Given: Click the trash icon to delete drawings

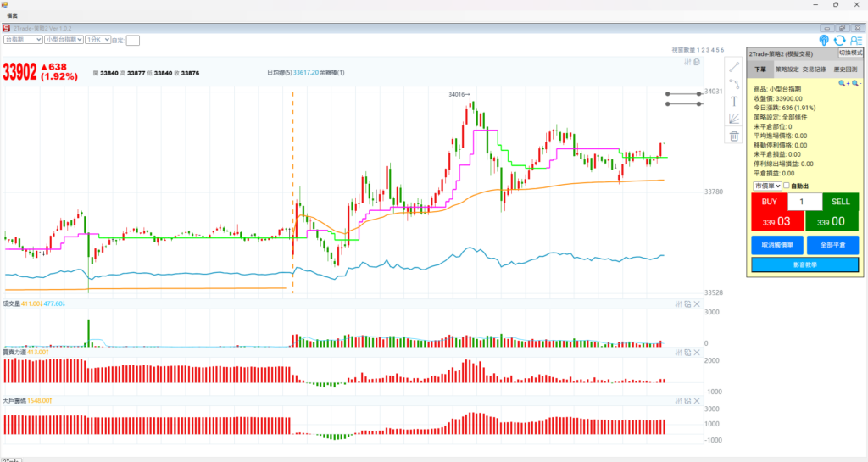Looking at the screenshot, I should pyautogui.click(x=734, y=136).
